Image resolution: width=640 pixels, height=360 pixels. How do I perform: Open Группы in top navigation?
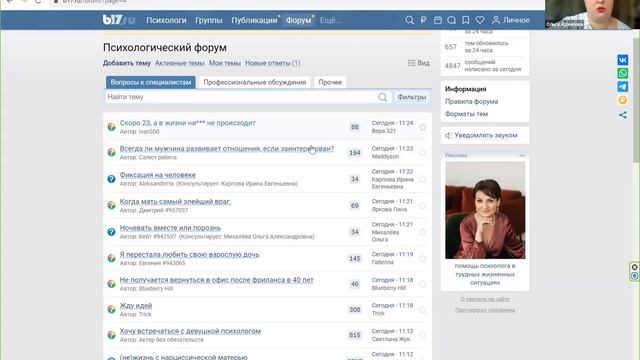[209, 20]
